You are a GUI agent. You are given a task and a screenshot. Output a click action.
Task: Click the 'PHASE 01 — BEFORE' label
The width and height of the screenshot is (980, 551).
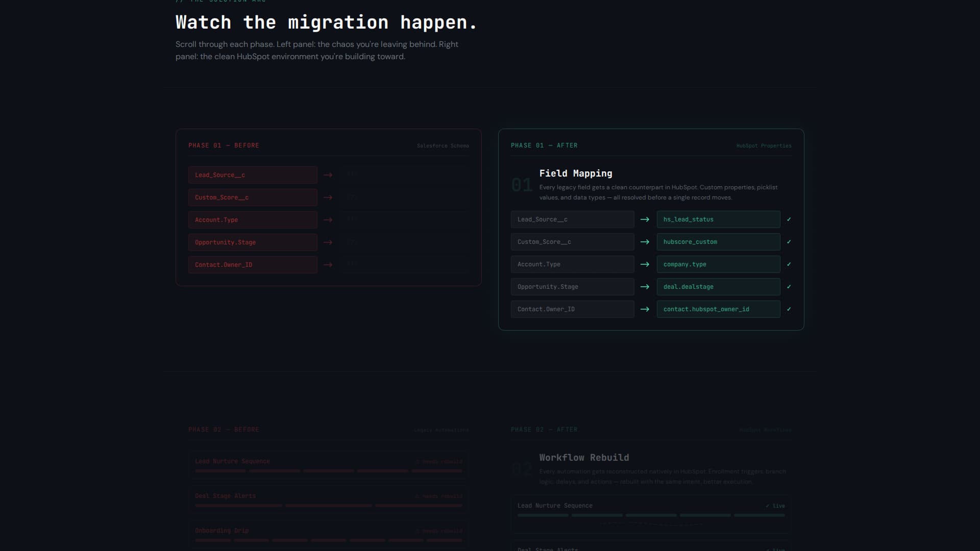(x=224, y=145)
